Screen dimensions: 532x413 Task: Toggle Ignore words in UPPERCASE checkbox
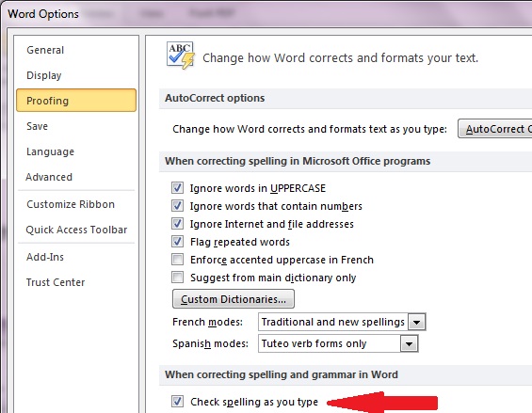pos(177,188)
